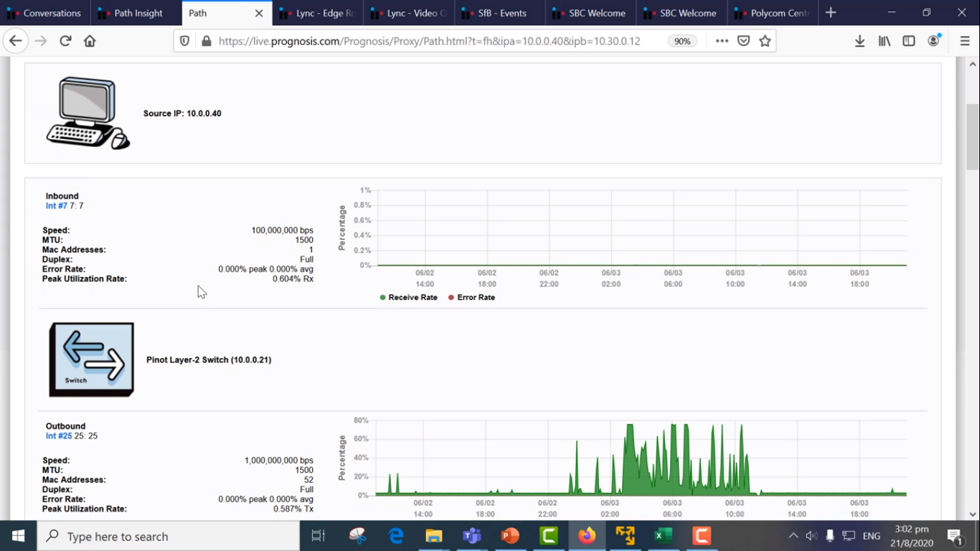Show the Library bookmarks icon
Viewport: 980px width, 551px height.
pos(885,41)
